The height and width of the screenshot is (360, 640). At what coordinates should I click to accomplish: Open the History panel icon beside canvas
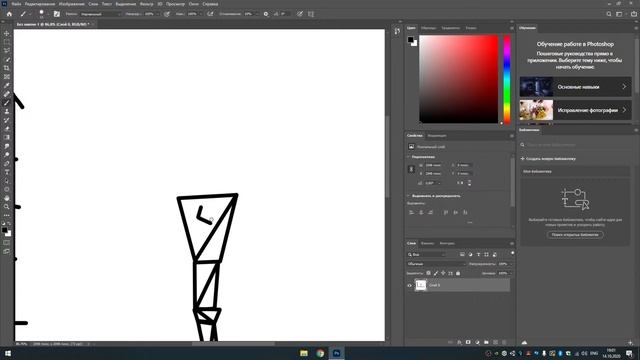[397, 31]
